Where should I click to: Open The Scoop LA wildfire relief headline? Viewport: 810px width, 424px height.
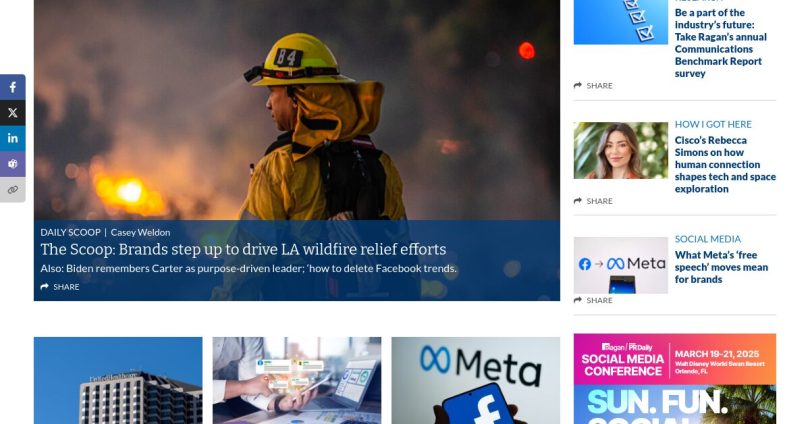pyautogui.click(x=243, y=249)
